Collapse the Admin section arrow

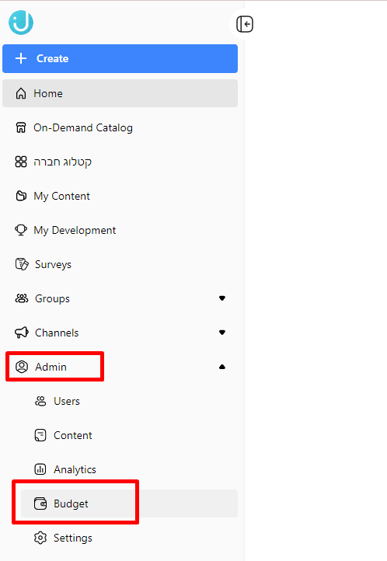tap(222, 367)
